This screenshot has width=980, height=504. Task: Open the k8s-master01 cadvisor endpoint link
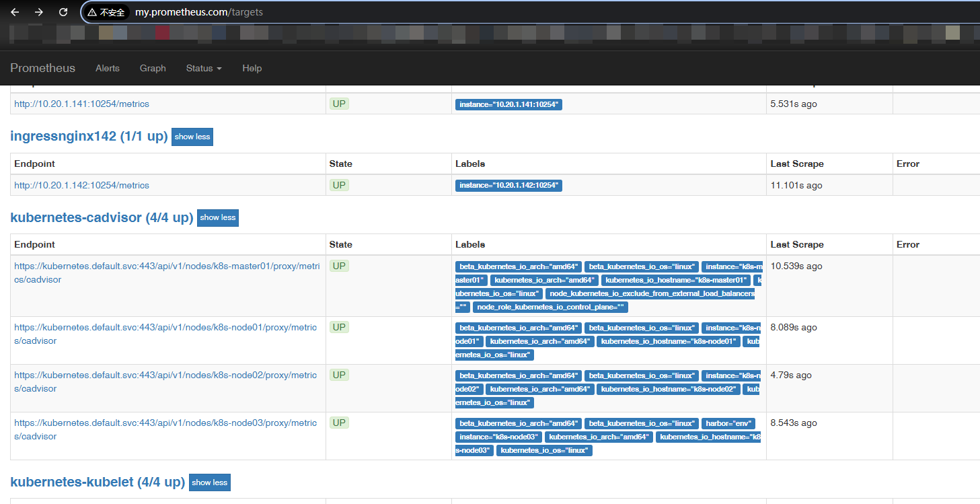click(x=167, y=273)
